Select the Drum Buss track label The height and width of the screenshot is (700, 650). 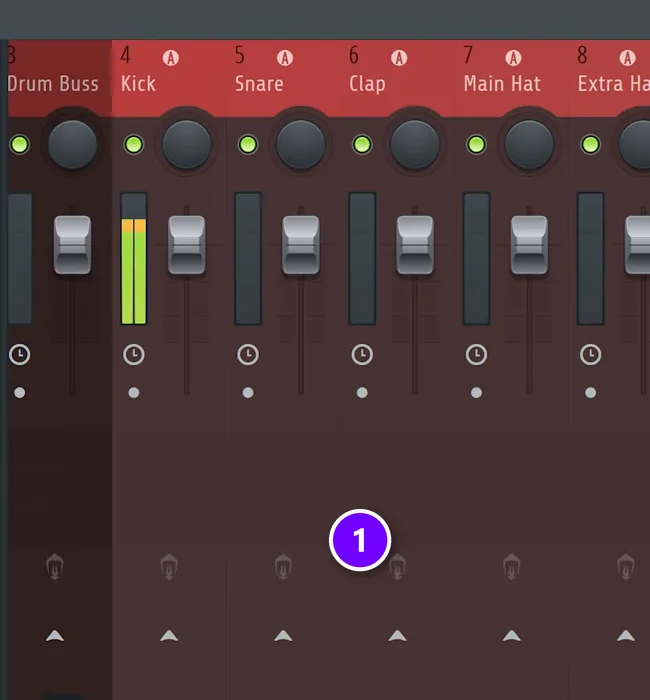click(x=53, y=84)
